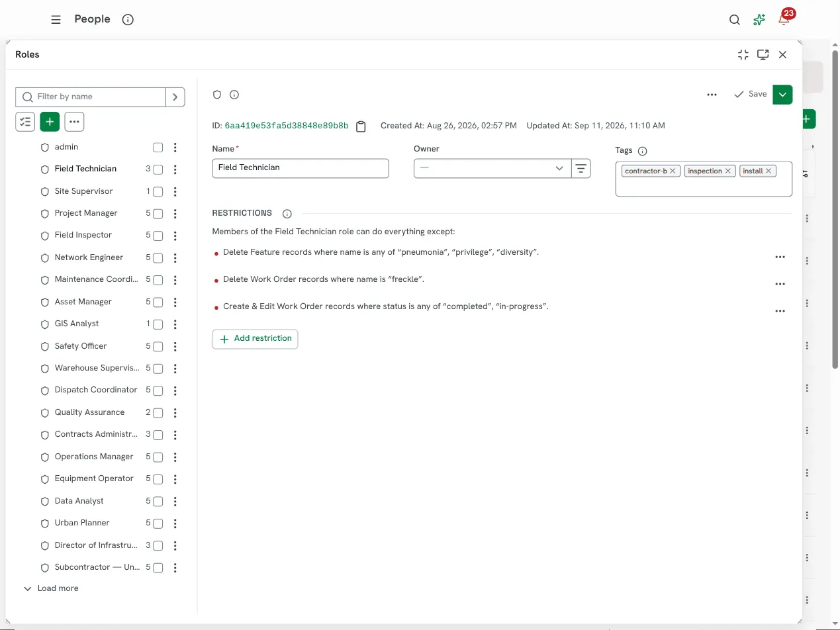Image resolution: width=840 pixels, height=630 pixels.
Task: Click the green add role plus button
Action: click(50, 122)
